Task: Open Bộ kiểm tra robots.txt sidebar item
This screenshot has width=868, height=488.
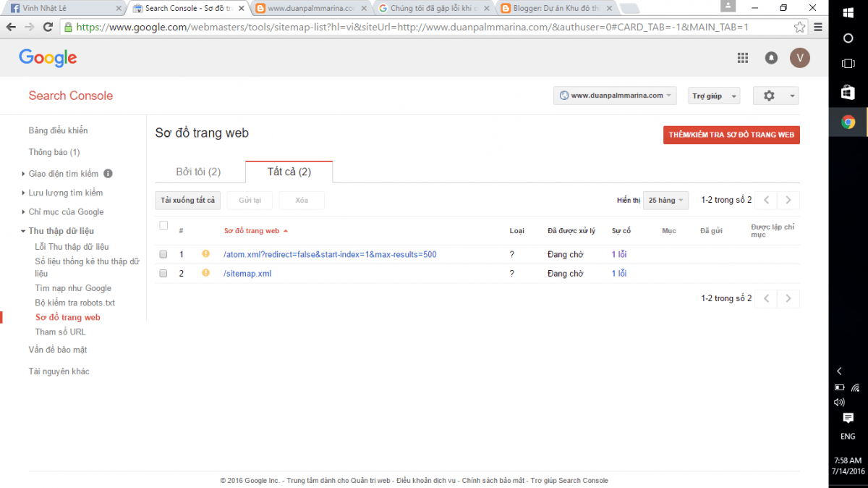Action: tap(75, 303)
